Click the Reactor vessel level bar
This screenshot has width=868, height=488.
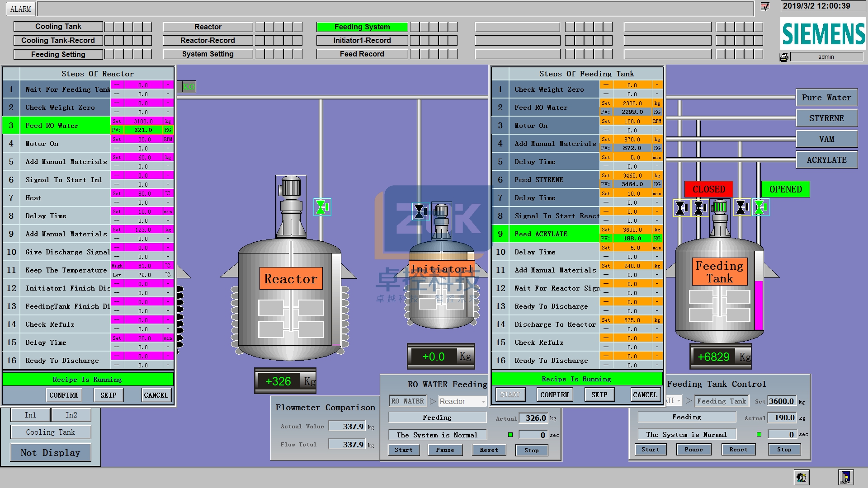coord(336,300)
